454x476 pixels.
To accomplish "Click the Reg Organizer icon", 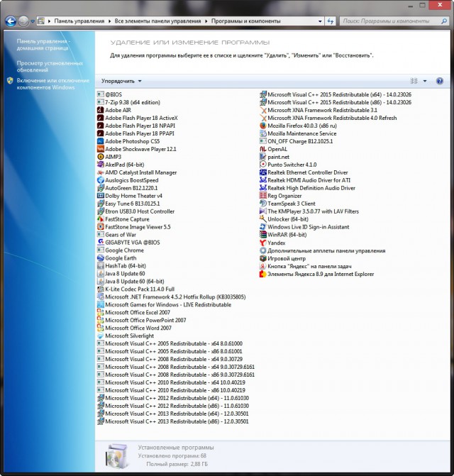I will (x=262, y=196).
